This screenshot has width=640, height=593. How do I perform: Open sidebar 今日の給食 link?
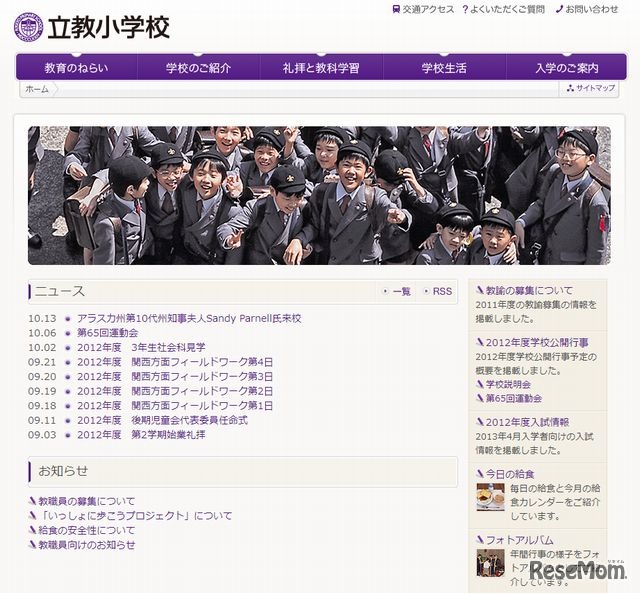510,474
